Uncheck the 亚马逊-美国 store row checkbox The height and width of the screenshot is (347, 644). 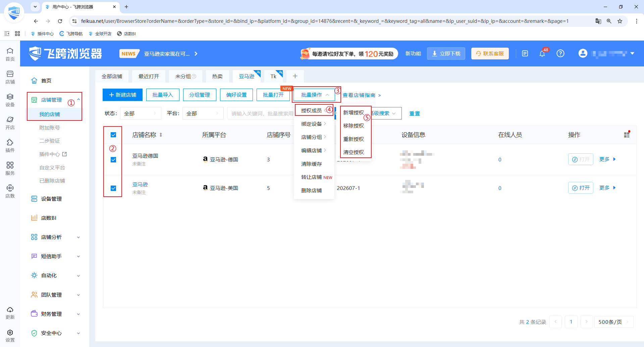tap(113, 188)
